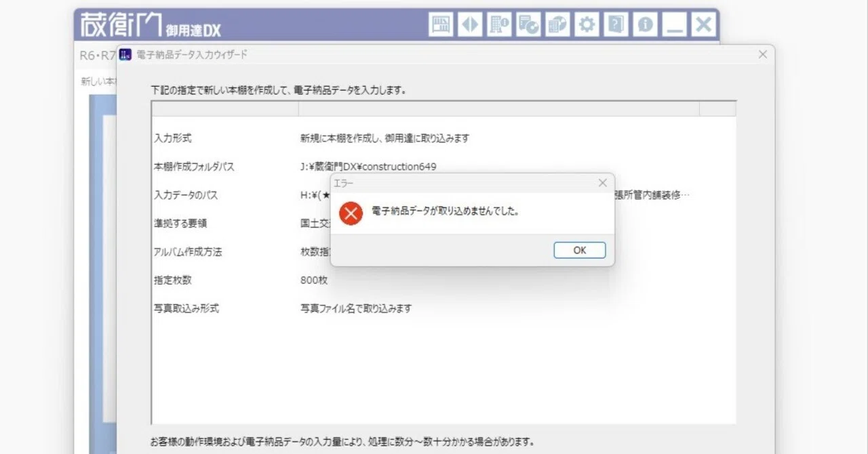Click the red error icon in the dialog
This screenshot has height=454, width=868.
351,213
